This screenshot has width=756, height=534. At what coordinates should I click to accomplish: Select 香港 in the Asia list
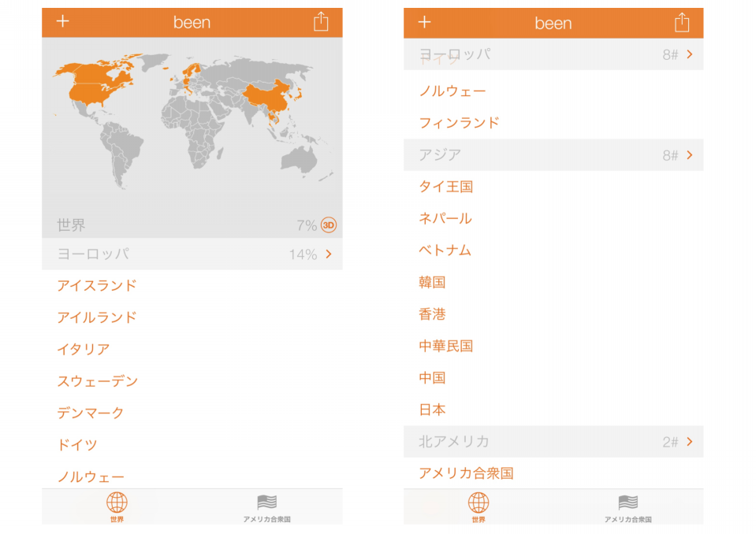point(432,314)
